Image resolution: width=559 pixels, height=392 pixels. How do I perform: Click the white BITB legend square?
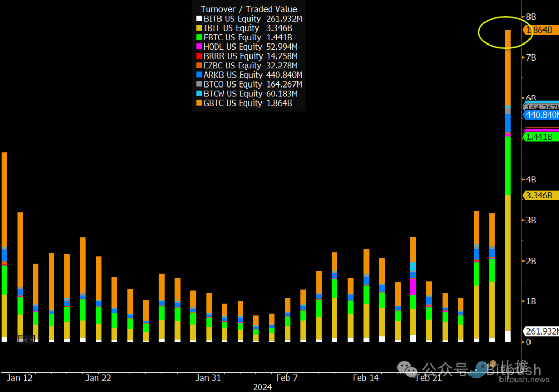(199, 19)
